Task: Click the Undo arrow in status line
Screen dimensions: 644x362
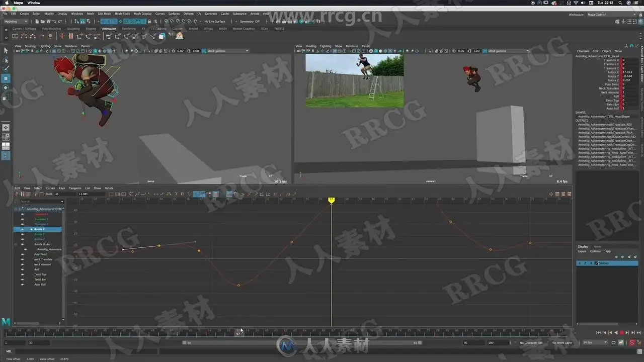Action: (x=55, y=22)
